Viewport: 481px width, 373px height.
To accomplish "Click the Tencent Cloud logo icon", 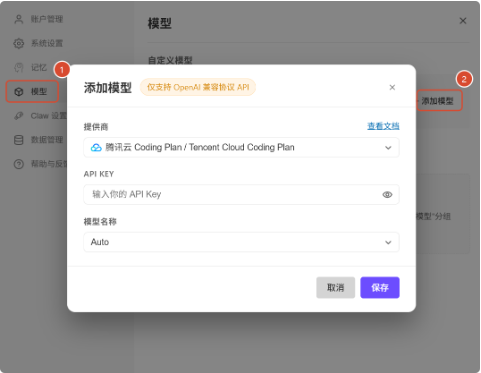I will click(x=96, y=147).
